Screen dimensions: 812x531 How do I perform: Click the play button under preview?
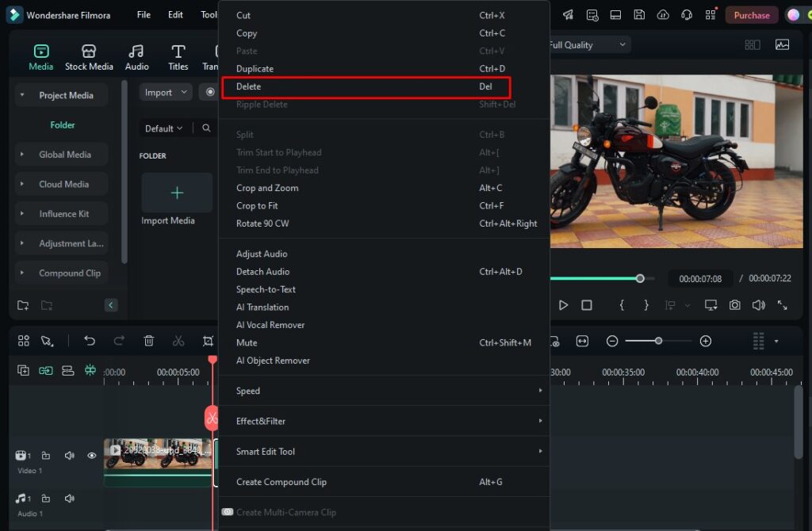(563, 305)
